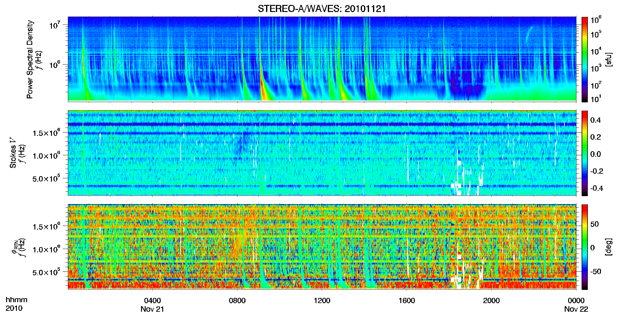Select the Stokes V colorbar

tap(585, 153)
